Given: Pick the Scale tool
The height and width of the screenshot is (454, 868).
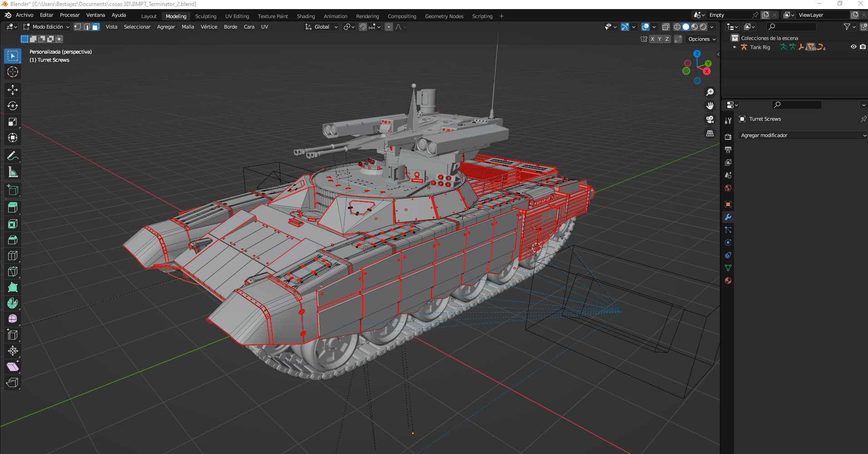Looking at the screenshot, I should click(x=13, y=122).
